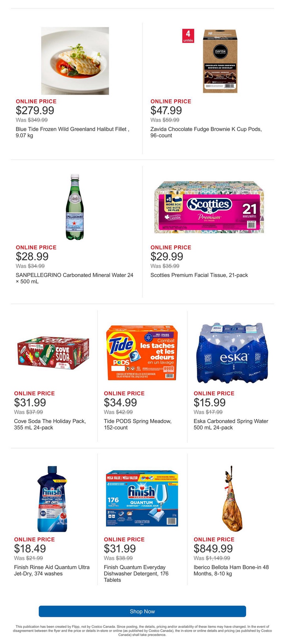Image resolution: width=285 pixels, height=644 pixels.
Task: Click Zavida Chocolate Fudge Brownie product title
Action: (x=206, y=132)
